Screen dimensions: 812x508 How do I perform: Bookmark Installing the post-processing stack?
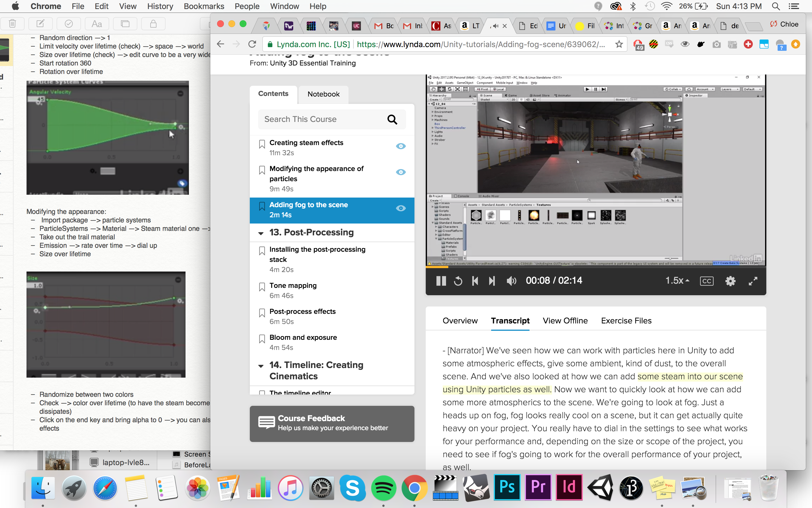pos(262,251)
